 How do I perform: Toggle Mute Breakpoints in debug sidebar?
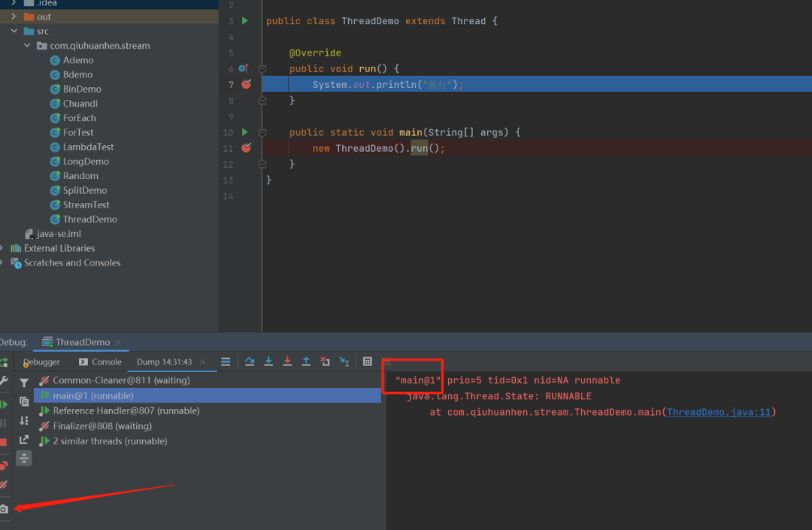pyautogui.click(x=3, y=485)
